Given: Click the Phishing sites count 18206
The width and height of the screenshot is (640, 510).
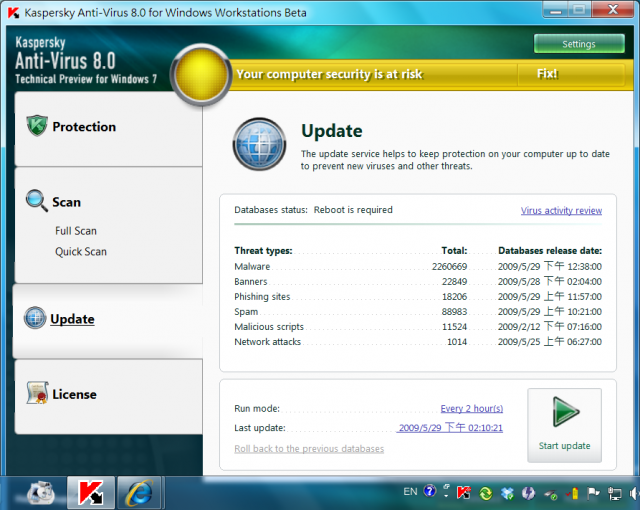Looking at the screenshot, I should 454,297.
